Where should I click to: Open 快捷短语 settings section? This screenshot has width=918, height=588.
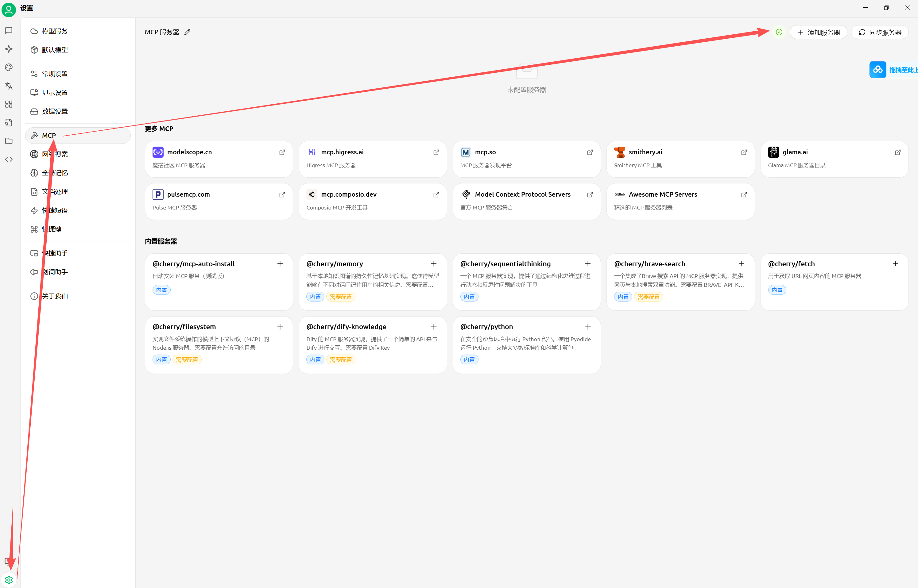[x=78, y=210]
